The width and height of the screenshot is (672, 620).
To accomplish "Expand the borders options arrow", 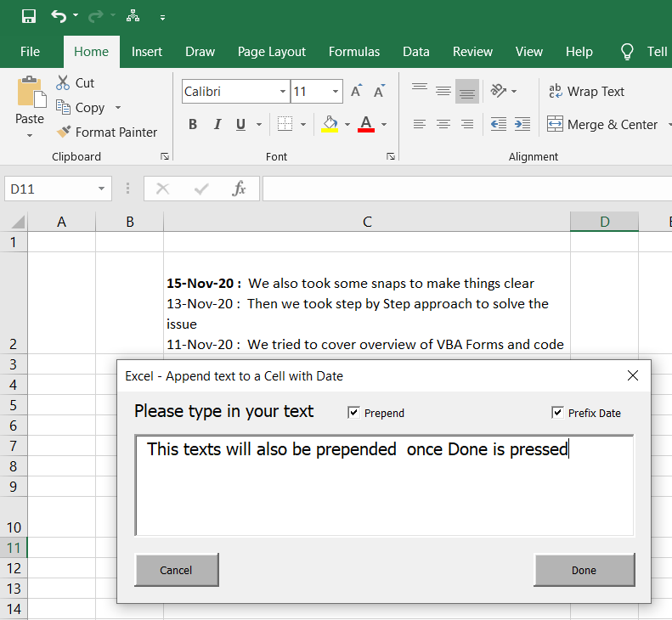I will (303, 125).
